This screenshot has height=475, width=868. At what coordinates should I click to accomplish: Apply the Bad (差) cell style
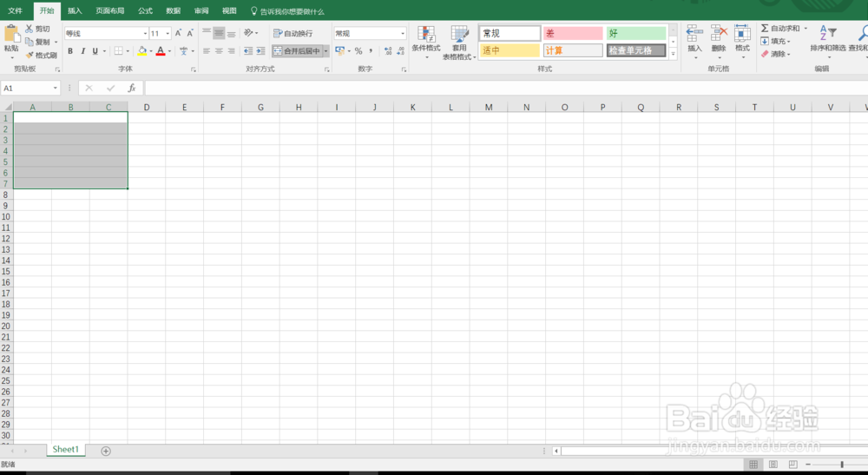tap(573, 33)
